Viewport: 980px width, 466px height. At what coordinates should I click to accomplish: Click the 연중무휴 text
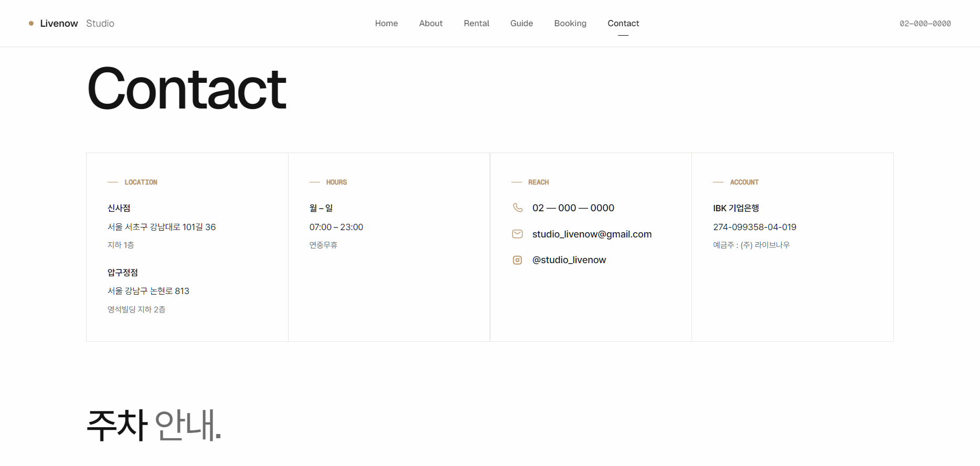(x=323, y=245)
